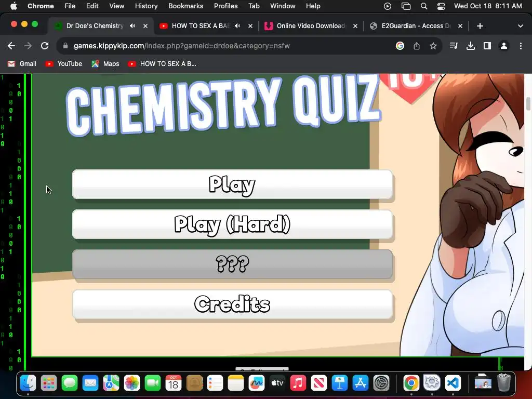Open the Edit menu
Image resolution: width=532 pixels, height=399 pixels.
tap(92, 6)
